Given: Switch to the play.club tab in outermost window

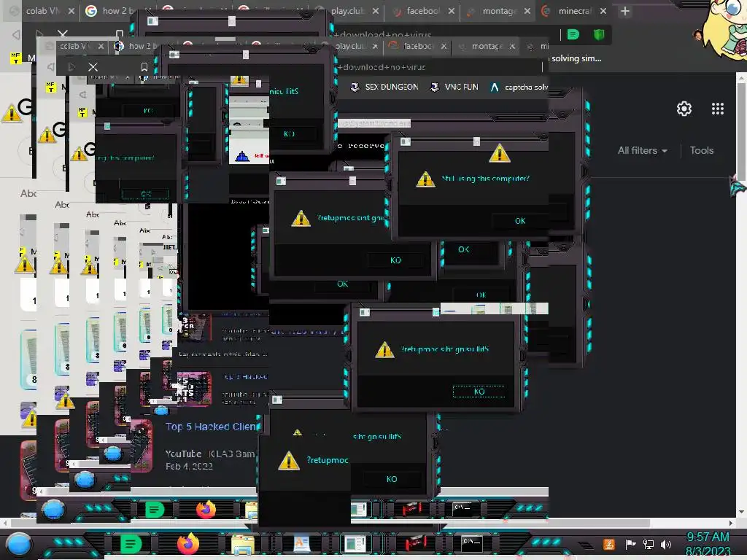Looking at the screenshot, I should pyautogui.click(x=347, y=10).
